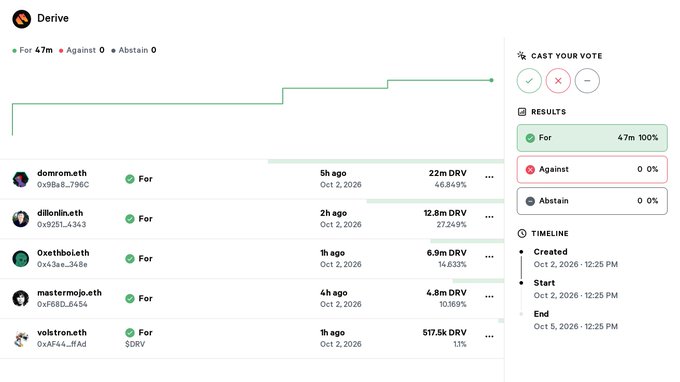Click the Derive logo icon

(x=22, y=19)
